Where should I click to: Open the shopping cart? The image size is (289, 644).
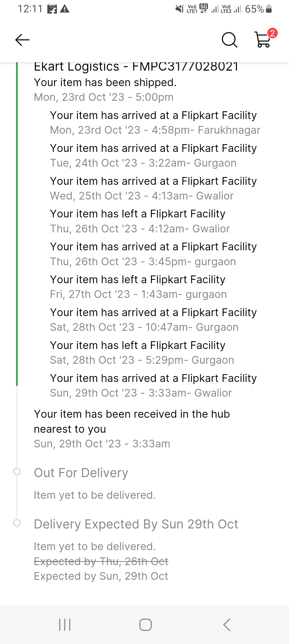coord(263,40)
